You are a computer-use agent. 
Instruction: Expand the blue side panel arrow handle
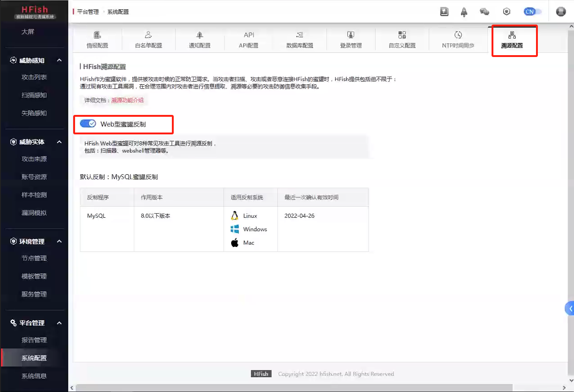point(570,308)
